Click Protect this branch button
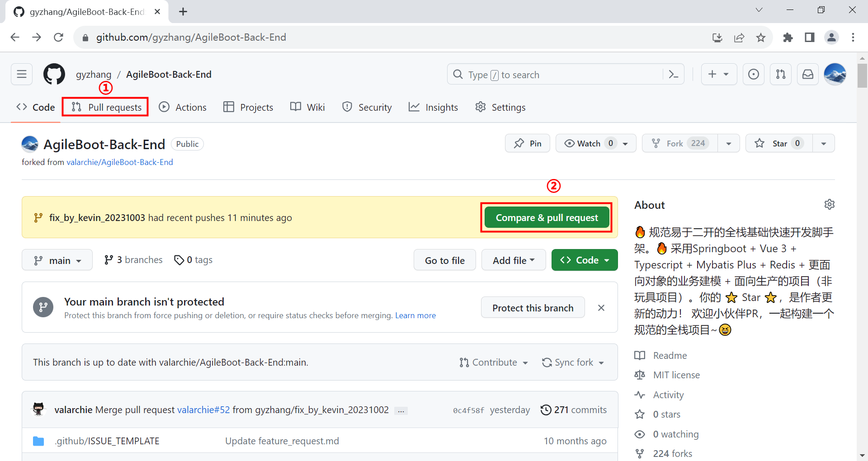868x461 pixels. 533,308
